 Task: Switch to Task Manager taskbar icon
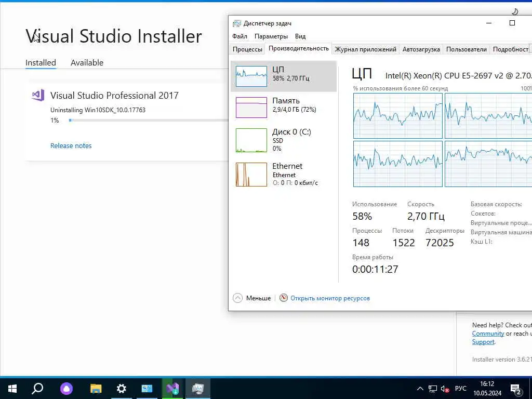198,389
